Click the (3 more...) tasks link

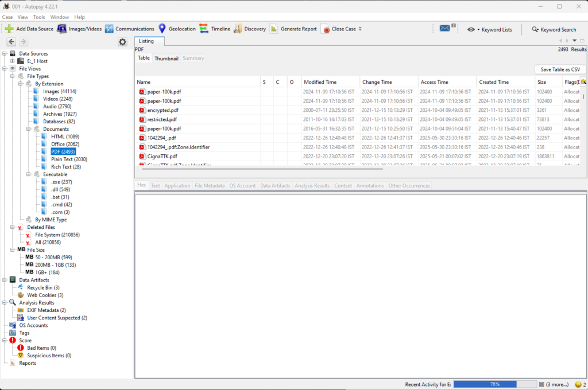557,384
